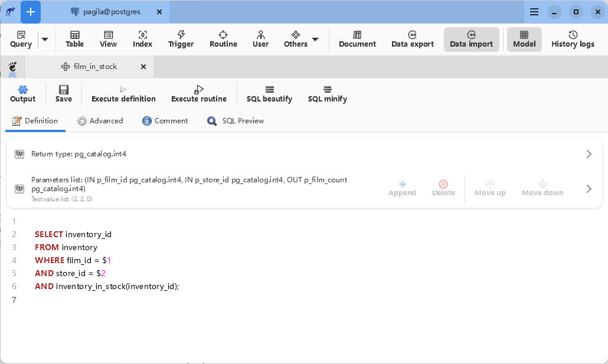Click the Trigger toolbar icon

point(181,40)
